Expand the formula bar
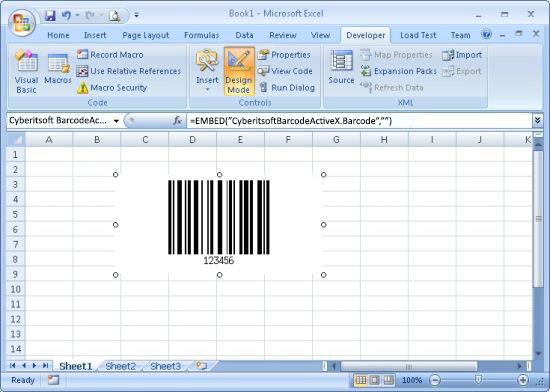The width and height of the screenshot is (550, 392). click(x=537, y=121)
